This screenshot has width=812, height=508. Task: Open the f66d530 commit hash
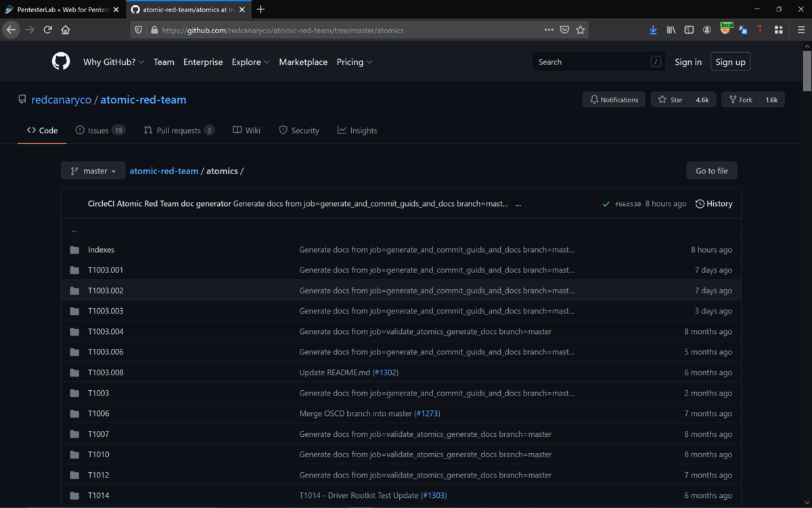pos(628,204)
